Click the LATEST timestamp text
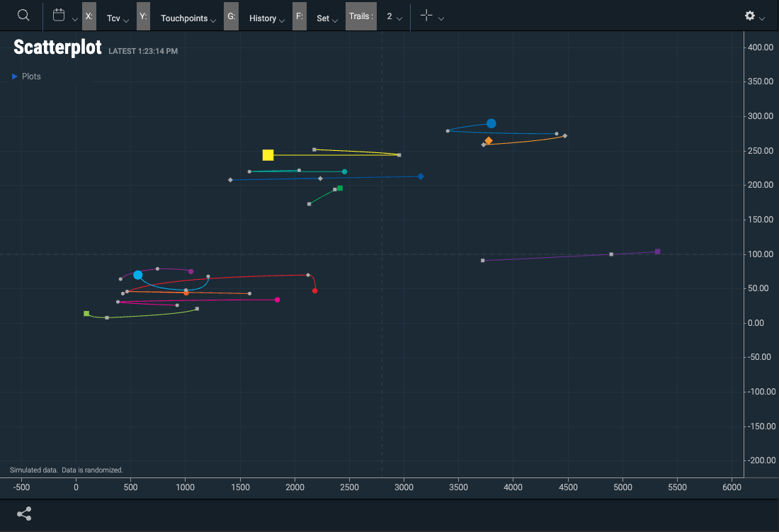 (142, 50)
